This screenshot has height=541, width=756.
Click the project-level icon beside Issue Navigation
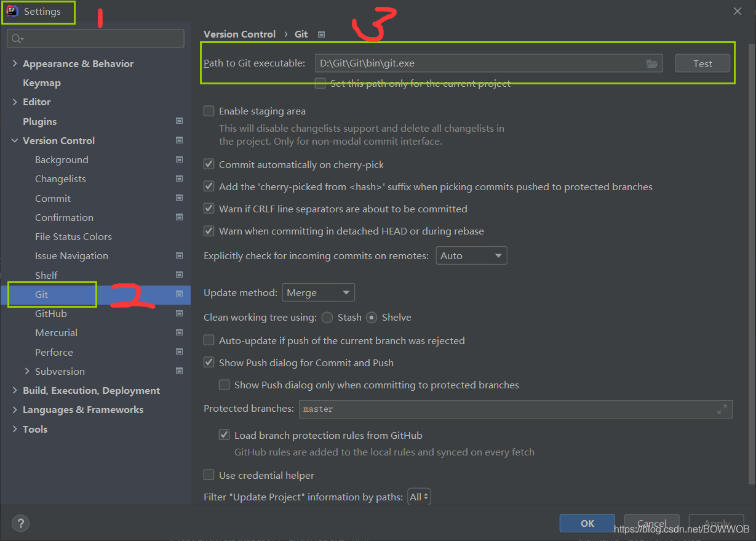pyautogui.click(x=179, y=255)
